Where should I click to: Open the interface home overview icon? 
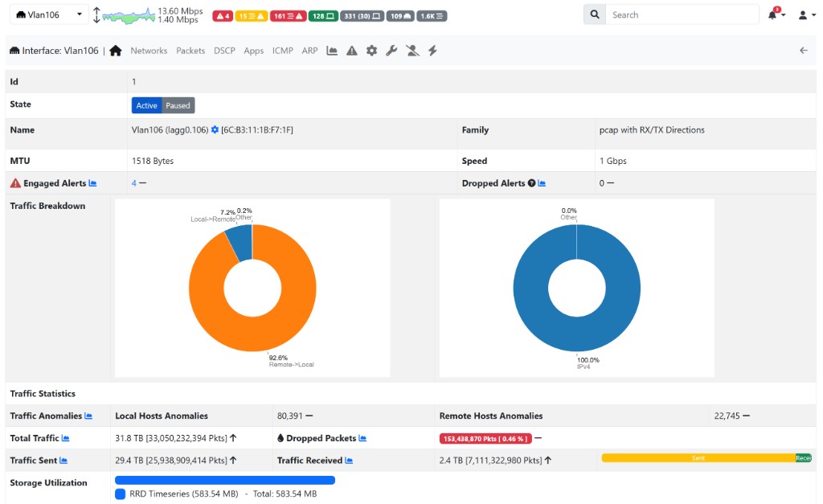(117, 50)
